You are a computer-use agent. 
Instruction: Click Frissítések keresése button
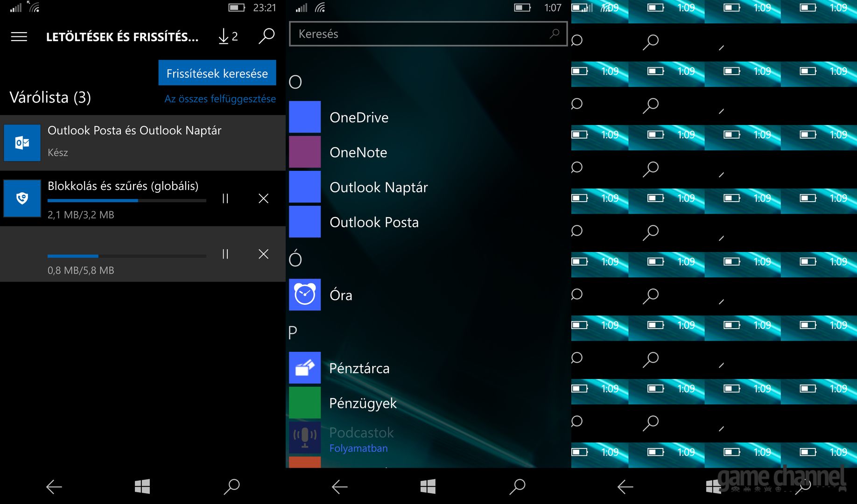(217, 73)
